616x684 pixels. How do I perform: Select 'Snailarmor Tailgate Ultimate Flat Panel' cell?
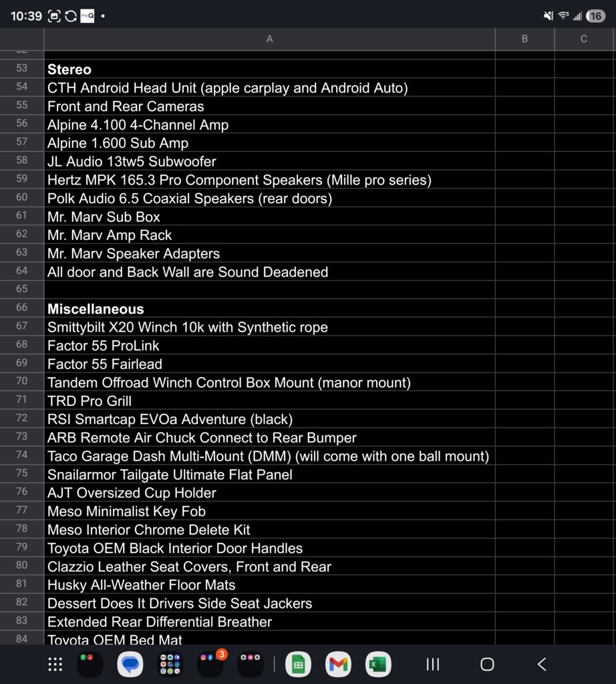269,474
